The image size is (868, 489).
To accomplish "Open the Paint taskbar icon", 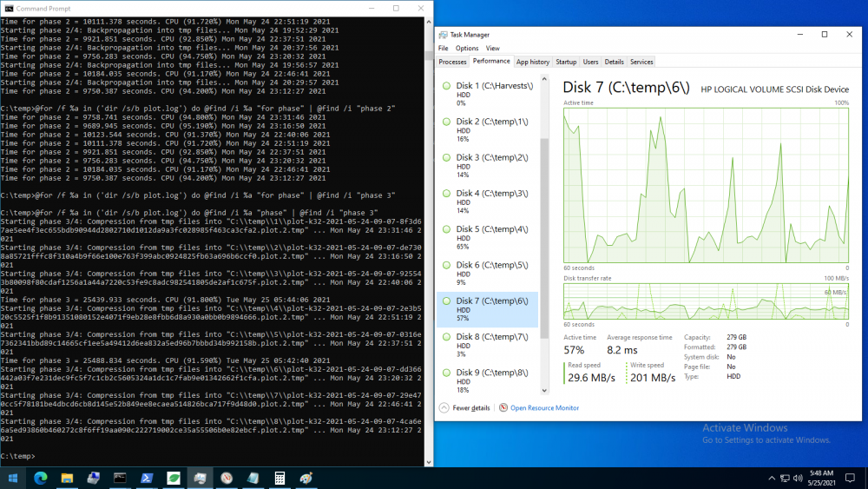I will [x=306, y=478].
